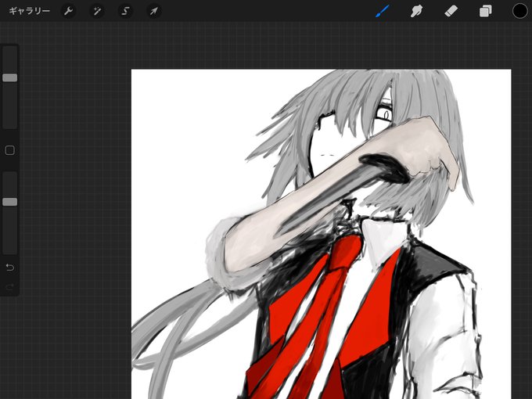Click the brush size slider handle

coord(10,77)
